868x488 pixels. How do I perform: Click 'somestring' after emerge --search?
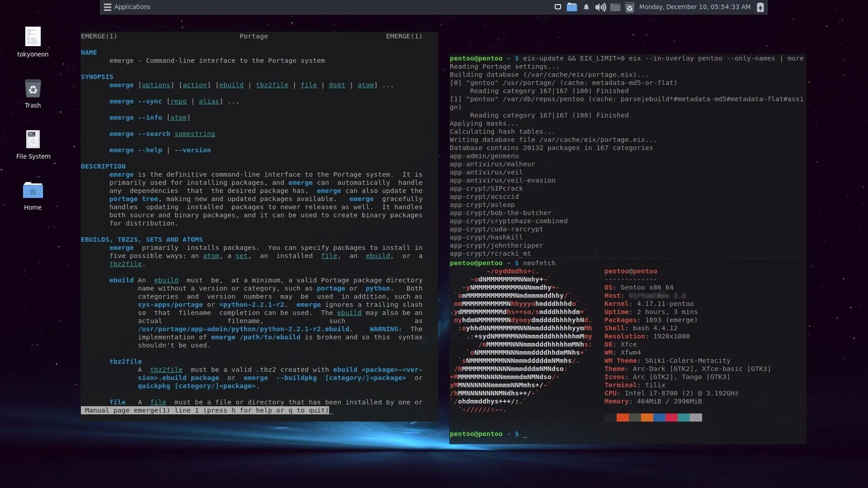[195, 134]
